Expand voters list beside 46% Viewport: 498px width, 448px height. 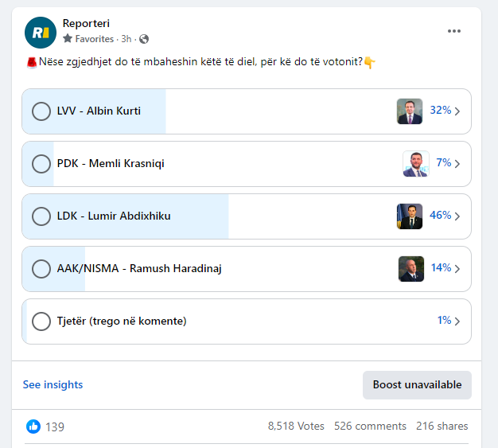pos(457,216)
